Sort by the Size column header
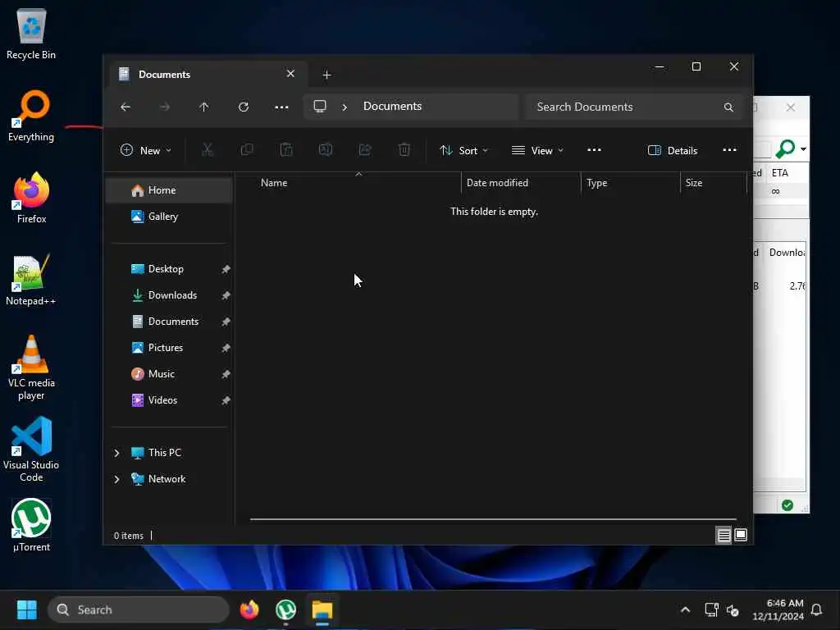The width and height of the screenshot is (840, 630). coord(713,183)
